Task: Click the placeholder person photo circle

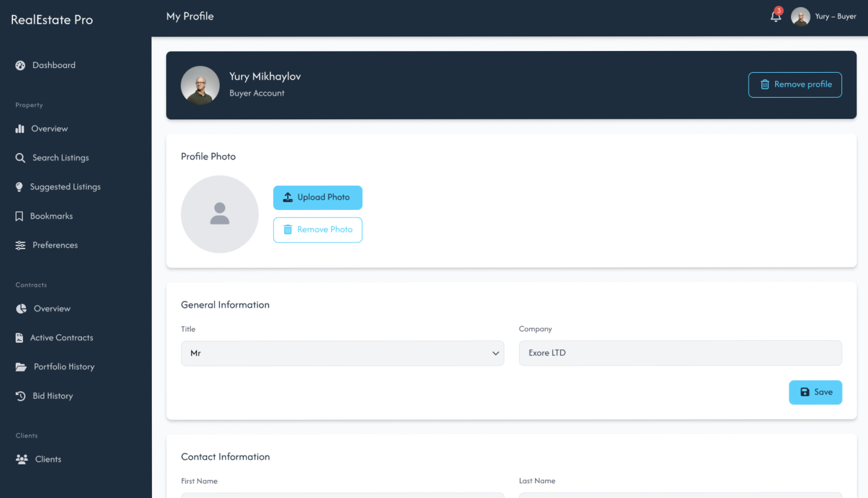Action: (220, 214)
